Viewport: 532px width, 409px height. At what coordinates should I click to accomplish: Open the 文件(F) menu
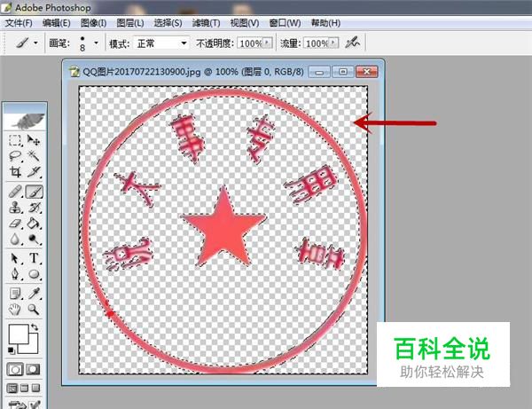(19, 23)
